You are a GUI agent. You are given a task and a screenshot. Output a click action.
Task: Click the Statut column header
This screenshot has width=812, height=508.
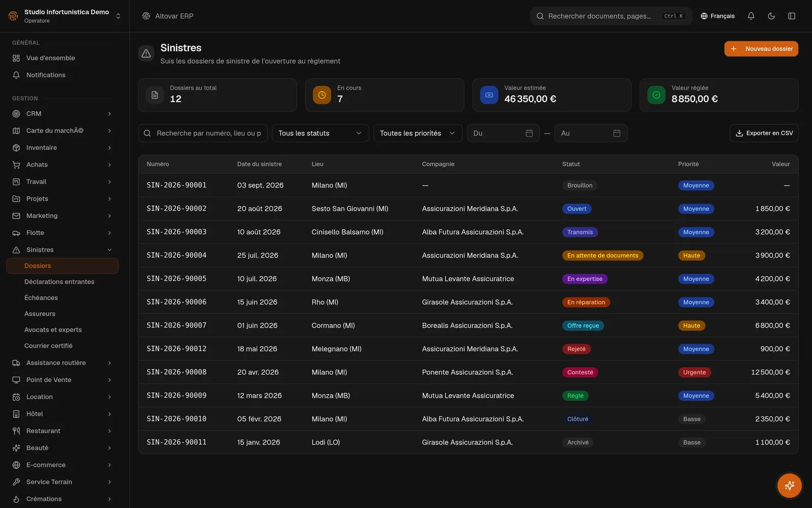tap(571, 164)
